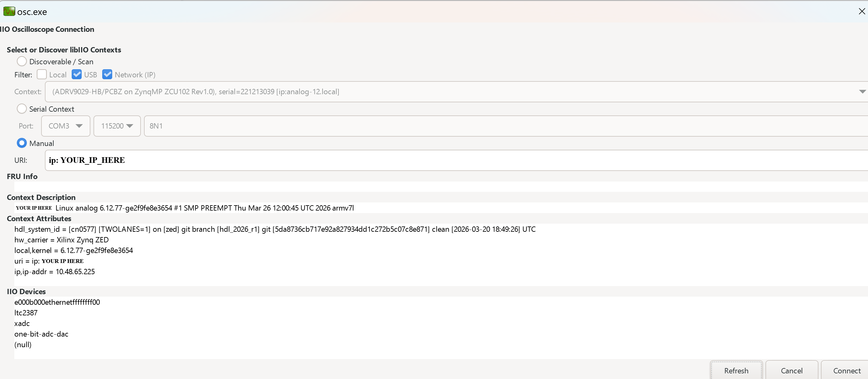Click the osc.exe oscilloscope application icon

click(9, 11)
